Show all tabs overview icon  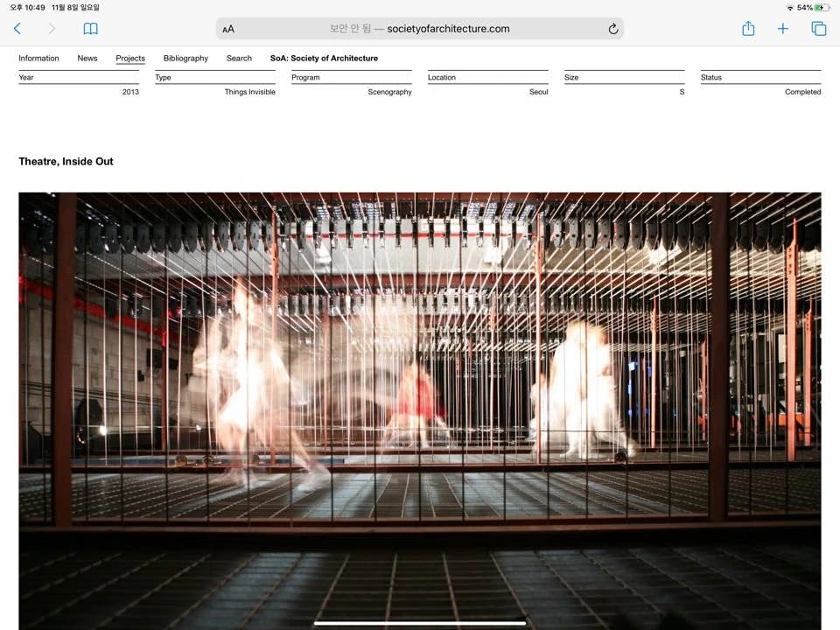(x=819, y=28)
